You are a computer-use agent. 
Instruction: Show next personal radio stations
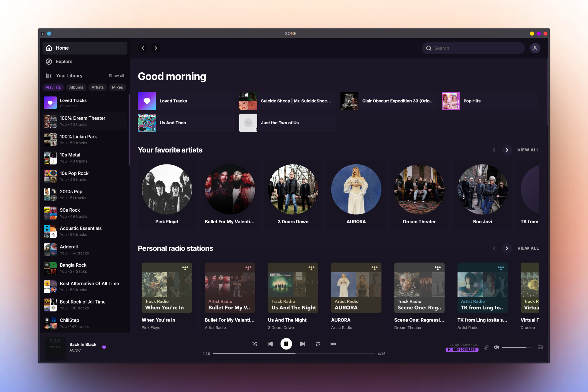[507, 248]
